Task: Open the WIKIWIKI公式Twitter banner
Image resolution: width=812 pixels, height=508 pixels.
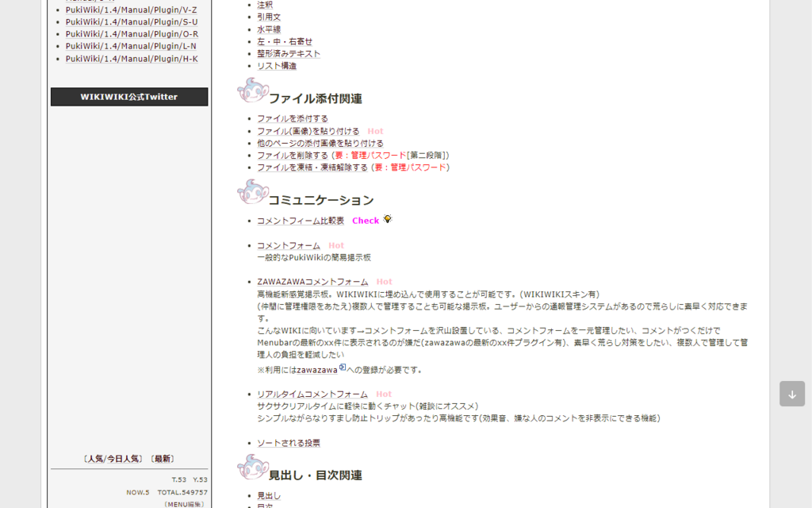Action: [129, 97]
